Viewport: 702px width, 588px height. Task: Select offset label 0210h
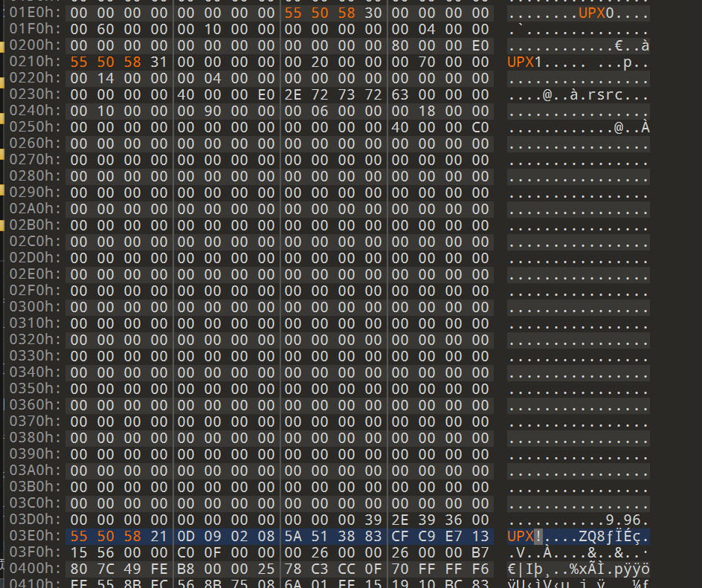(x=34, y=62)
